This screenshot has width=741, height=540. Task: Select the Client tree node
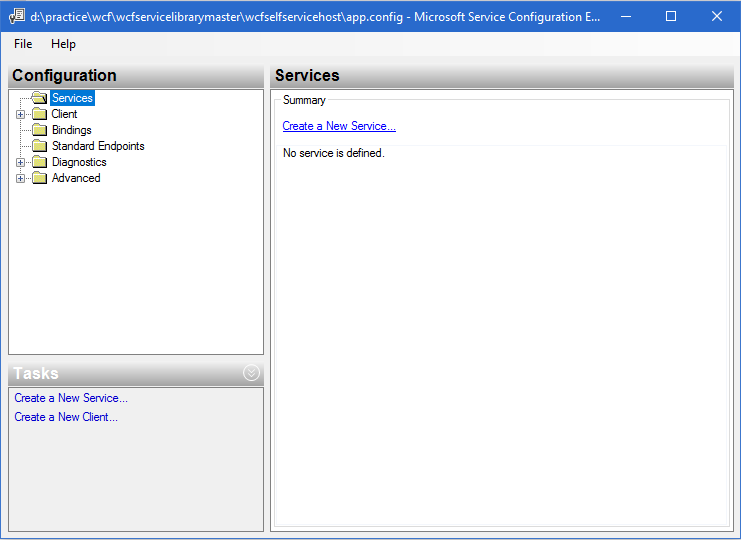(64, 114)
